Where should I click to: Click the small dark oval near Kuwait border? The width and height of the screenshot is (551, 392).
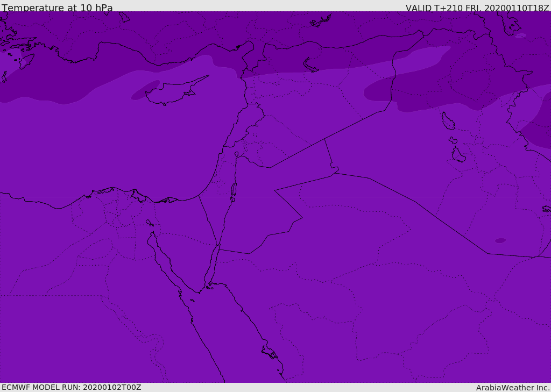pyautogui.click(x=500, y=240)
